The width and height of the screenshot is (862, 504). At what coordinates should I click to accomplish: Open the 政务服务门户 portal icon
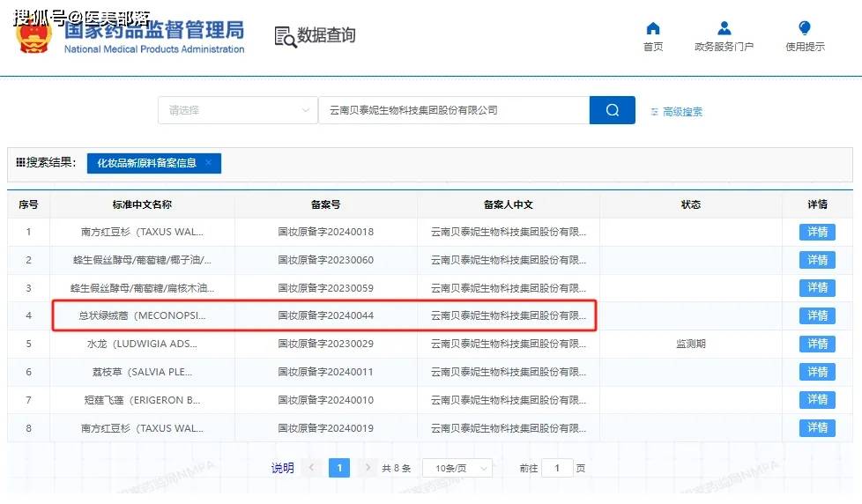(x=724, y=29)
